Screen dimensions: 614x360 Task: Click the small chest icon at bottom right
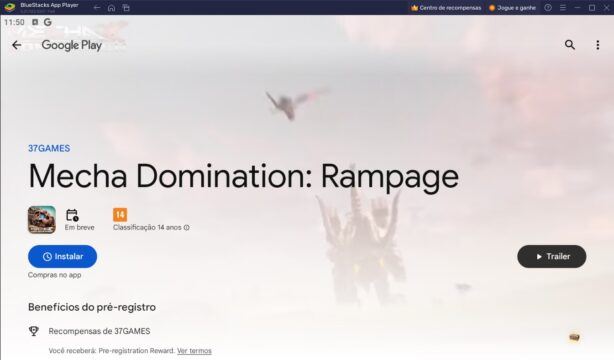tap(574, 337)
